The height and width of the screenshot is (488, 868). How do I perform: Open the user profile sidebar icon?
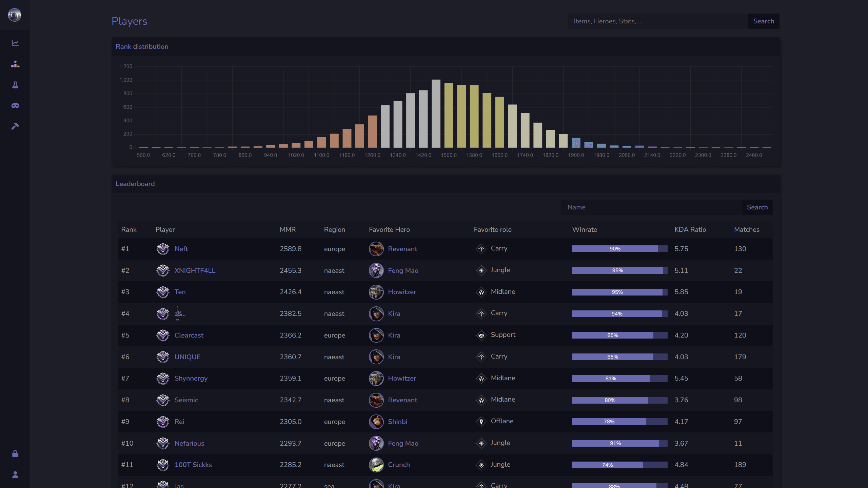15,475
